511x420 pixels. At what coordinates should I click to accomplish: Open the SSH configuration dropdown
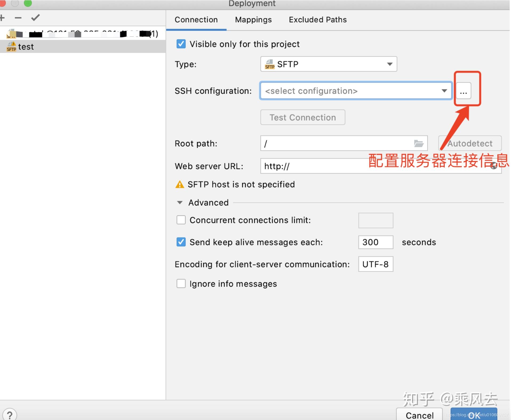click(356, 91)
